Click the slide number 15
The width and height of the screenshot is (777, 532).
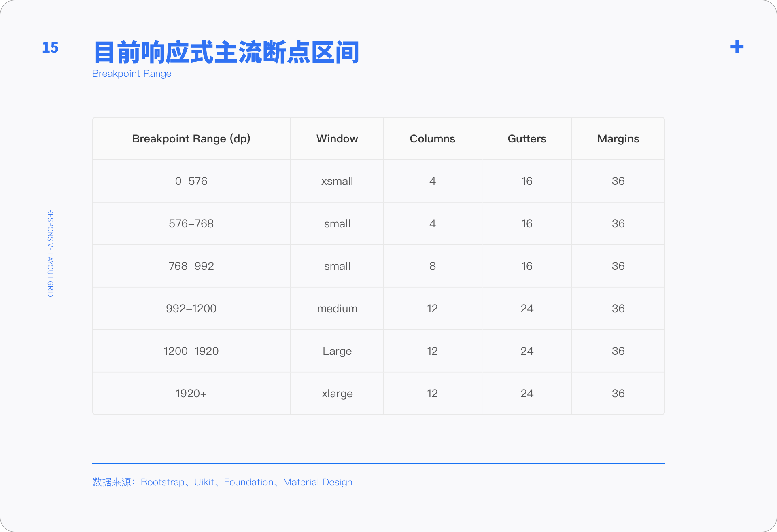tap(50, 48)
